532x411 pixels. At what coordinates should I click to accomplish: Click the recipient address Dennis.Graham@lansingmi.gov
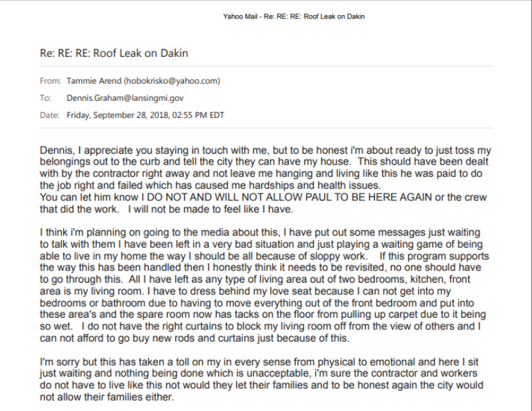pos(125,98)
